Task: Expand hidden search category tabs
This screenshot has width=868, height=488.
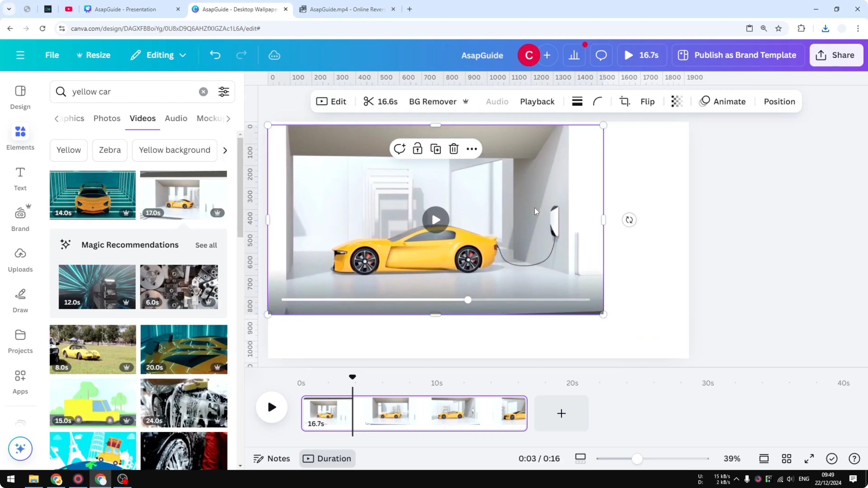Action: click(x=229, y=119)
